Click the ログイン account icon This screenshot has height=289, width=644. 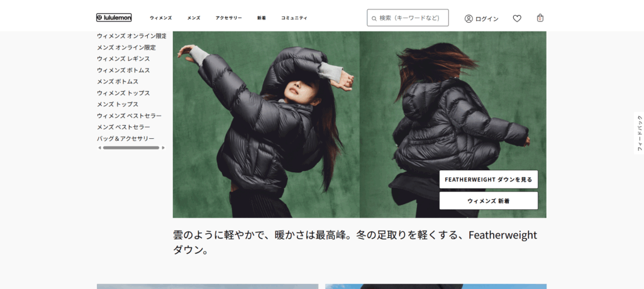[469, 18]
